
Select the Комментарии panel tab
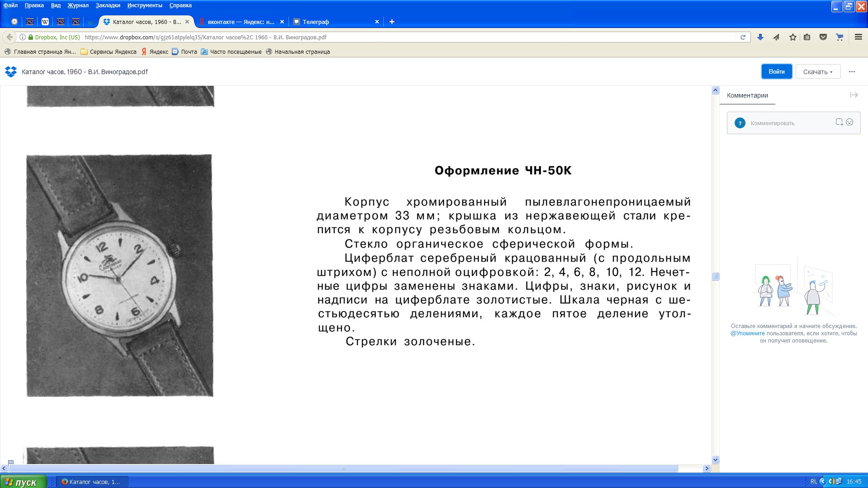[x=747, y=95]
